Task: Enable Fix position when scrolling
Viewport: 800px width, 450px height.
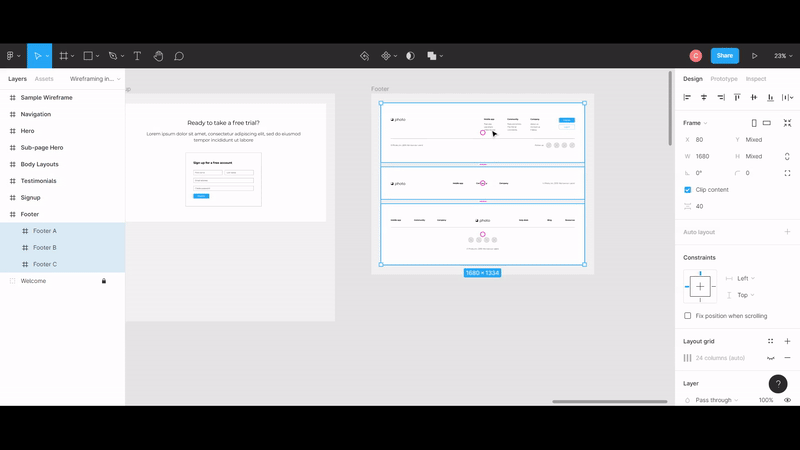Action: tap(687, 316)
